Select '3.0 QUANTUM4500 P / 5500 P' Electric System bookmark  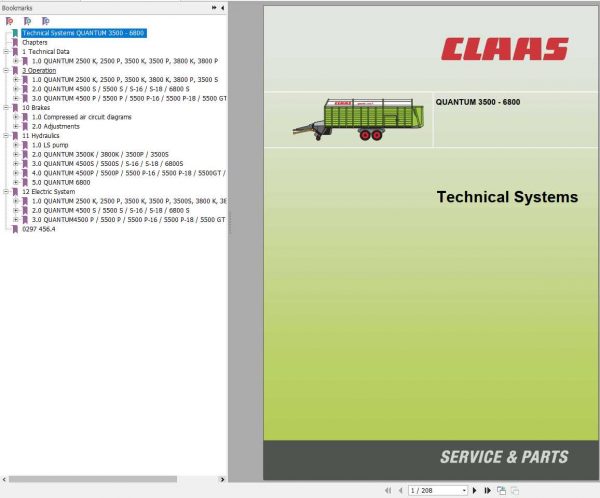[129, 220]
